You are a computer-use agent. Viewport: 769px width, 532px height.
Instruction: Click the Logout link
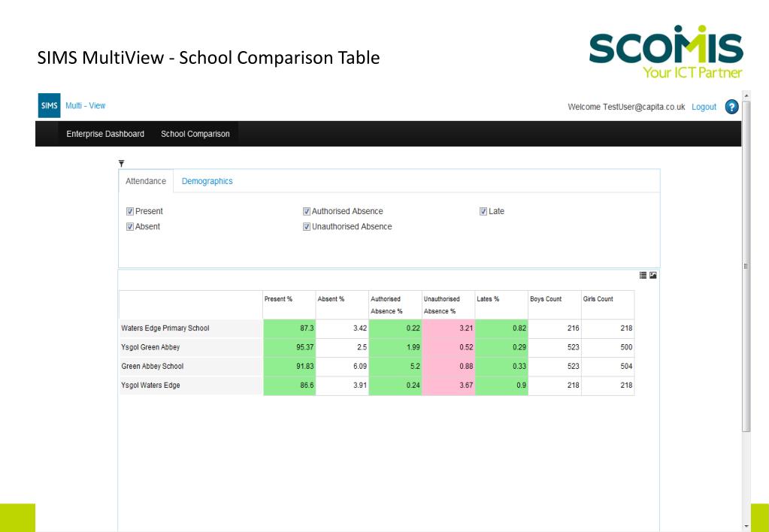704,107
